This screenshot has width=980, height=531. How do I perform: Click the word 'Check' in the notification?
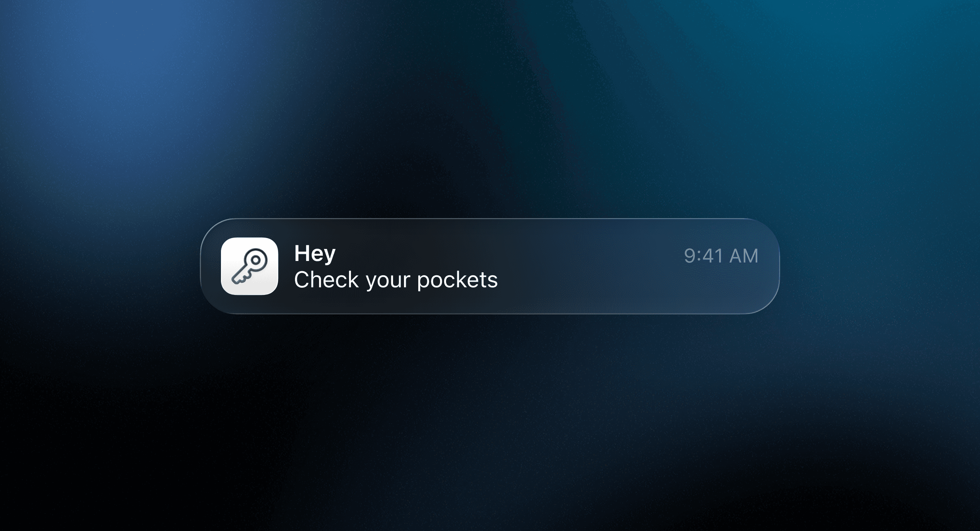[327, 280]
